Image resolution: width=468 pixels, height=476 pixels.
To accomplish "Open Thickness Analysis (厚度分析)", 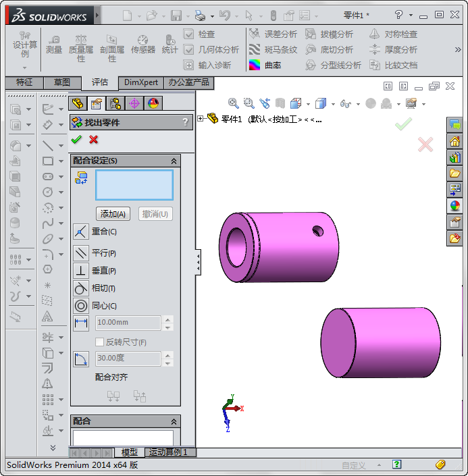I will click(393, 50).
